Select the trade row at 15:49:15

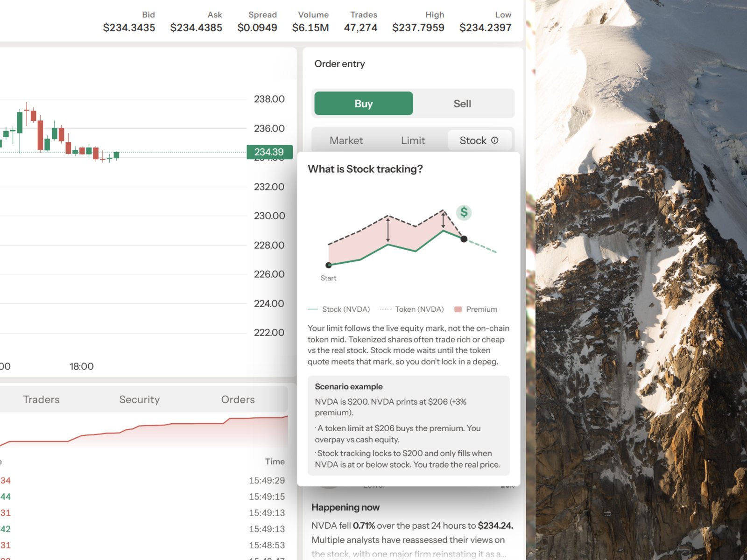coord(142,497)
